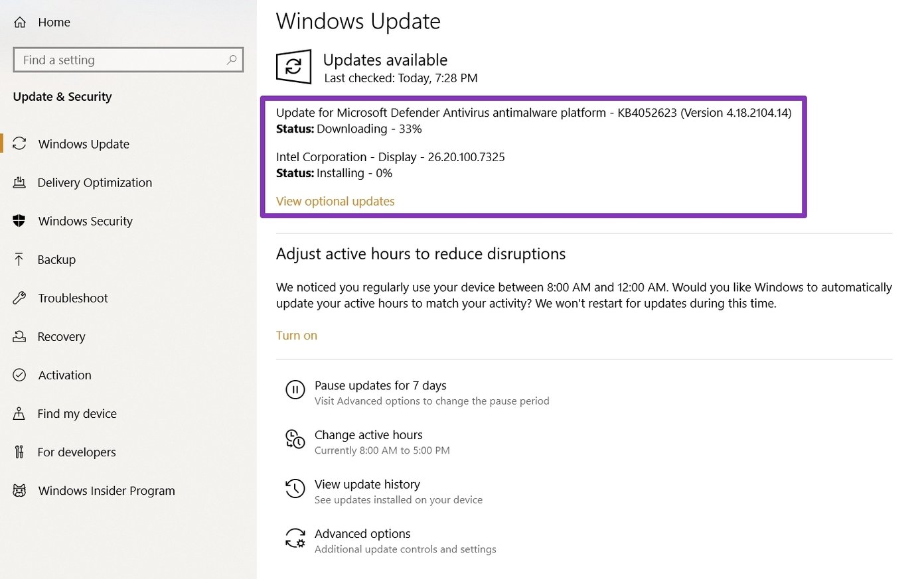Focus the Find a setting search box
The height and width of the screenshot is (579, 924).
click(x=128, y=60)
